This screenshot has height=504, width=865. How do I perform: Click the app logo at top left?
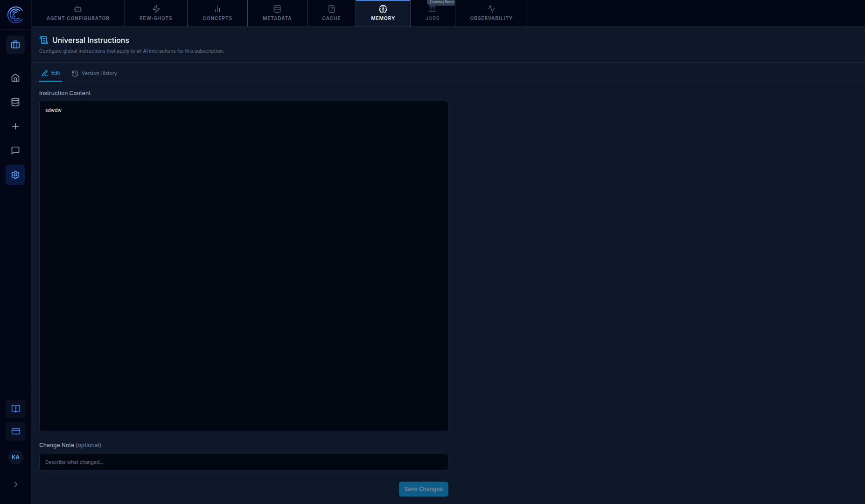coord(15,14)
